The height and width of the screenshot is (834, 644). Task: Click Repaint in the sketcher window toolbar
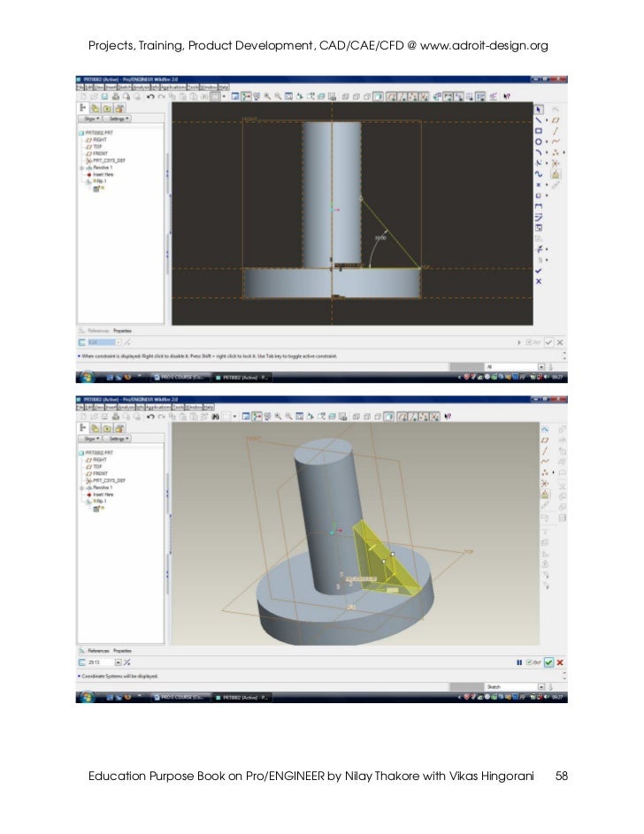(x=235, y=96)
